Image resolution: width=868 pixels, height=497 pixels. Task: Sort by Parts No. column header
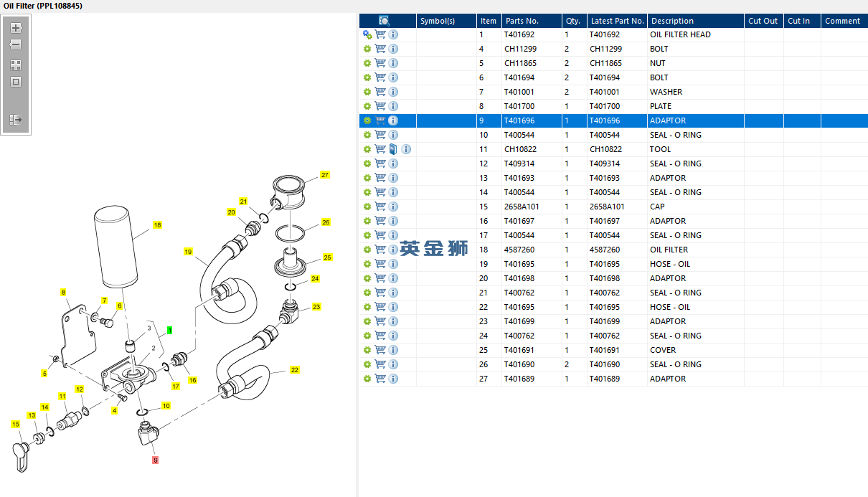tap(532, 21)
